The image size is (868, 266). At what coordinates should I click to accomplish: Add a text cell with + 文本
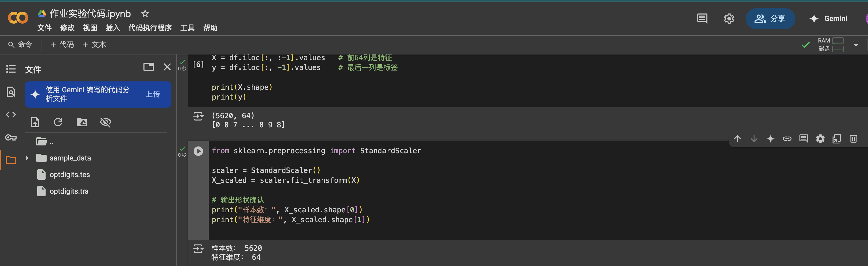pos(94,45)
